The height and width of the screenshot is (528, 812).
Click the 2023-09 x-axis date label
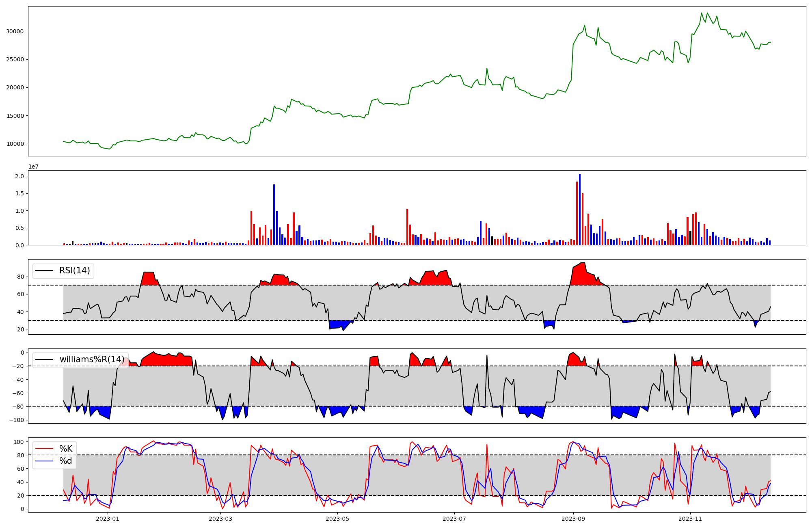(573, 519)
